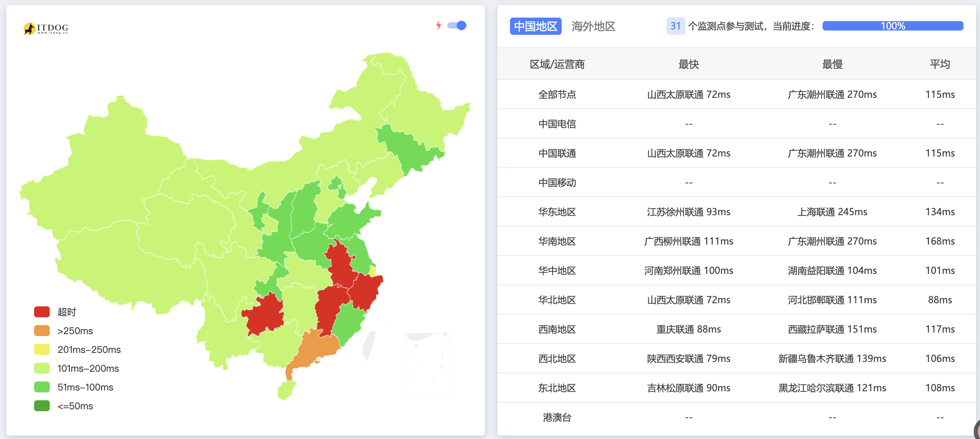
Task: Toggle the blue switch beside lightning icon
Action: click(457, 25)
